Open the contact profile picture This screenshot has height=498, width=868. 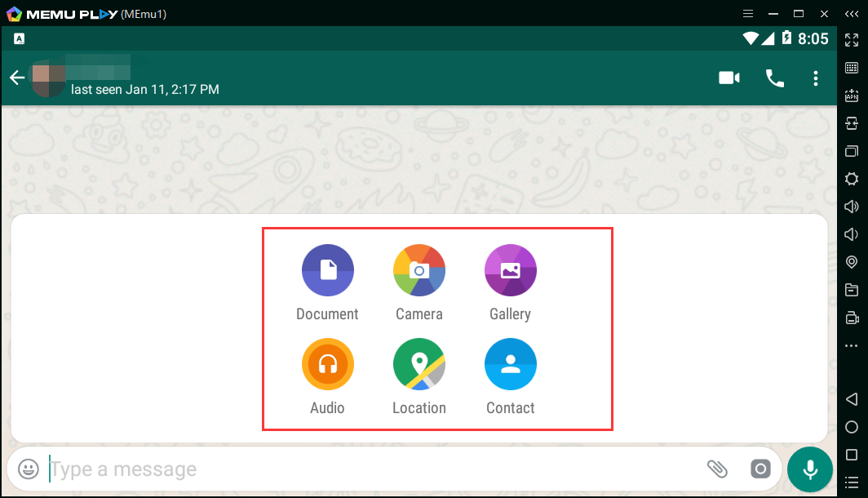[49, 80]
